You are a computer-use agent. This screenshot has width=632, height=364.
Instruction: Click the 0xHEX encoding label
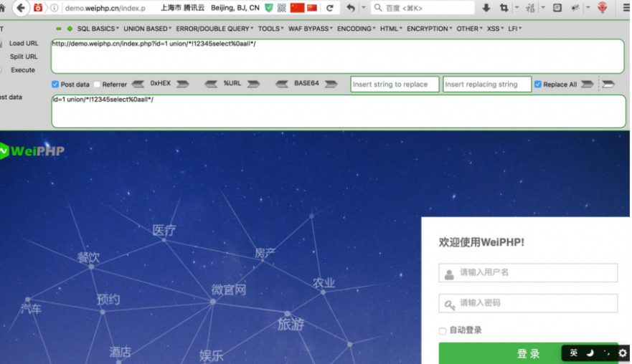pyautogui.click(x=161, y=83)
